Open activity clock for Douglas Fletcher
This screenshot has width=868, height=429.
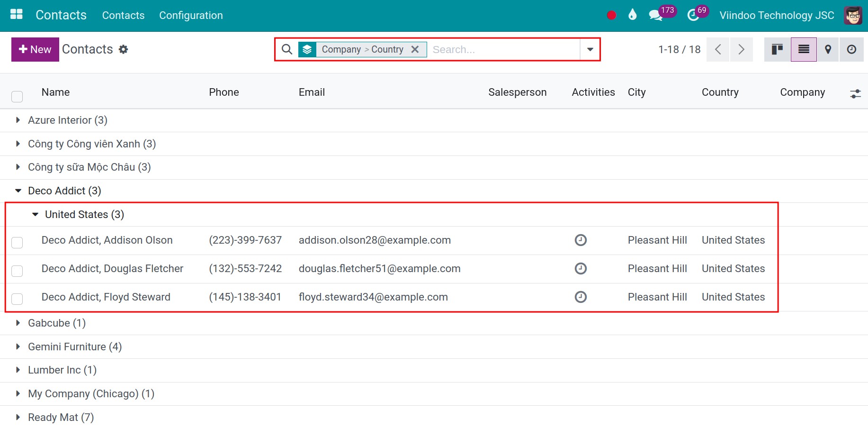(581, 269)
